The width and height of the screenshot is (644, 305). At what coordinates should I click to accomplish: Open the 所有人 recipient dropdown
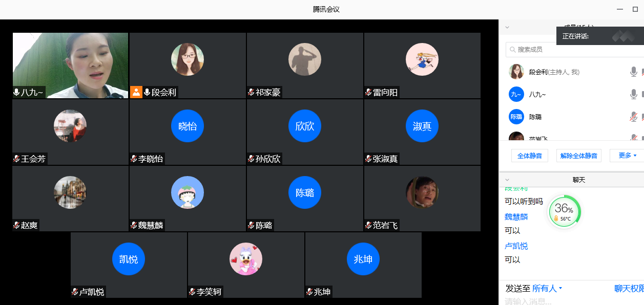[x=547, y=289]
